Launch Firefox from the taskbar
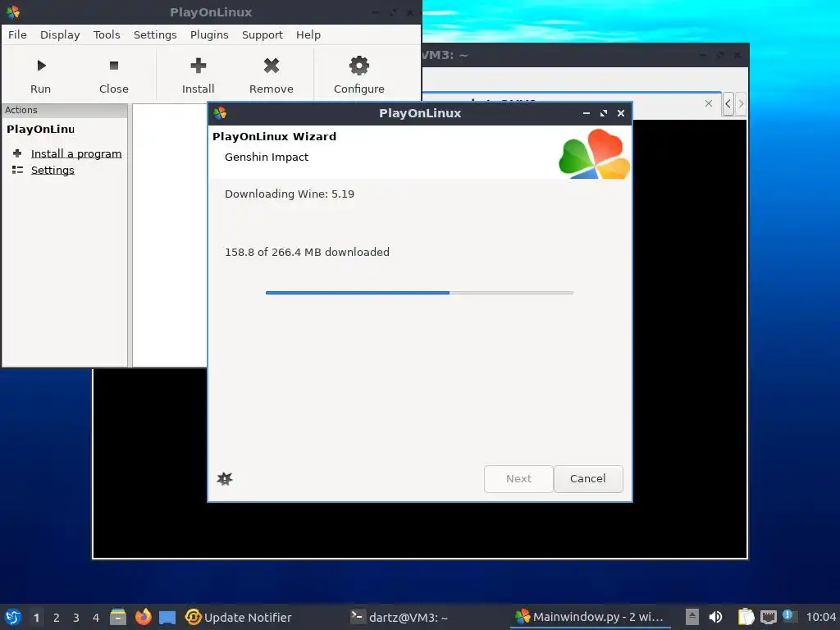Viewport: 840px width, 630px height. click(x=143, y=617)
